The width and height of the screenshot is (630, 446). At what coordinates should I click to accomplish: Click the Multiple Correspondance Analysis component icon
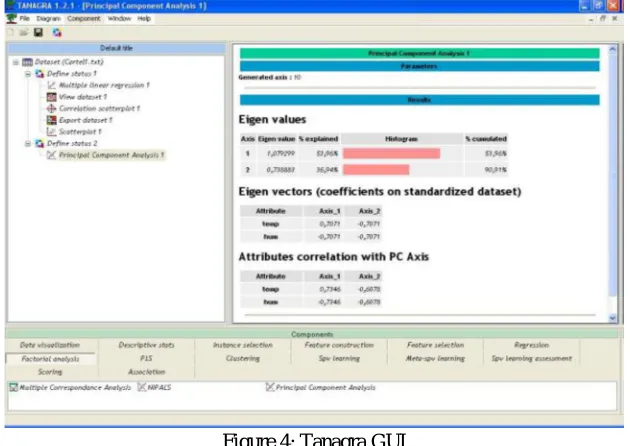point(14,387)
